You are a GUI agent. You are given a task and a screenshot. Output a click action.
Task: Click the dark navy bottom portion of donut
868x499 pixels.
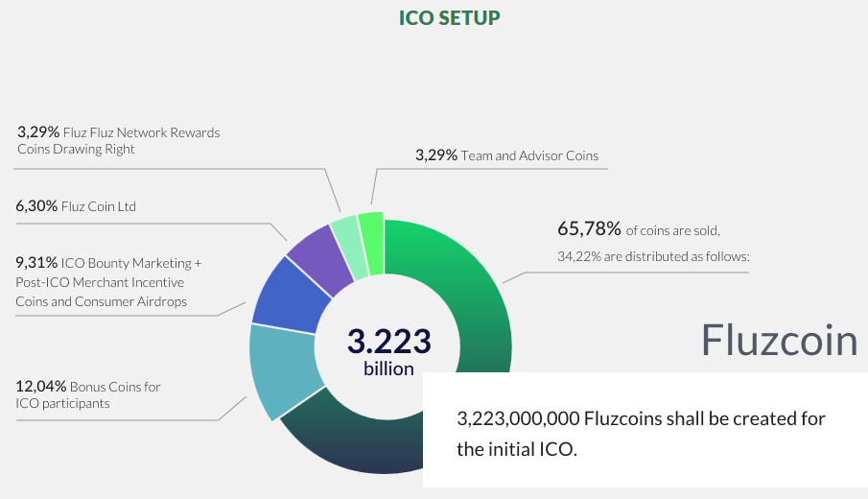pyautogui.click(x=355, y=451)
